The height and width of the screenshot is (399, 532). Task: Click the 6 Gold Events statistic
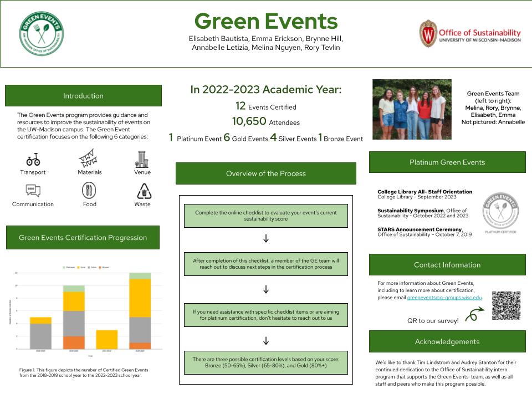pos(246,137)
